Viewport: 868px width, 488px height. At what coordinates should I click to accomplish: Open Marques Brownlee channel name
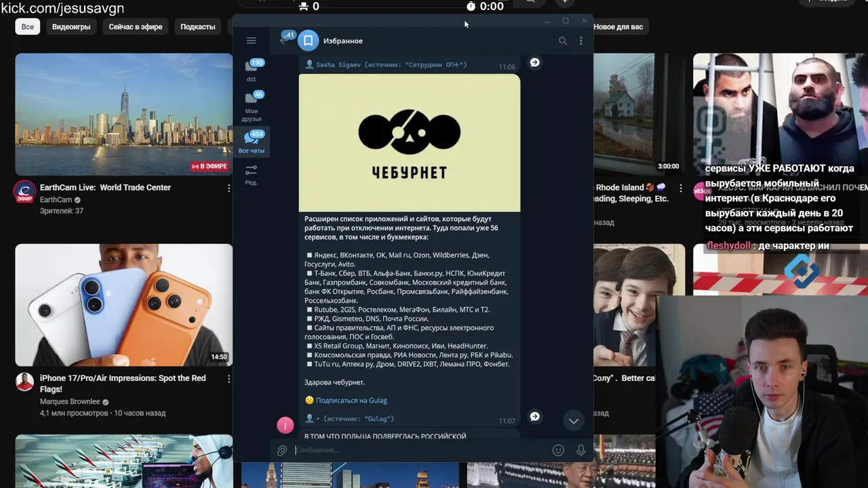(x=70, y=402)
